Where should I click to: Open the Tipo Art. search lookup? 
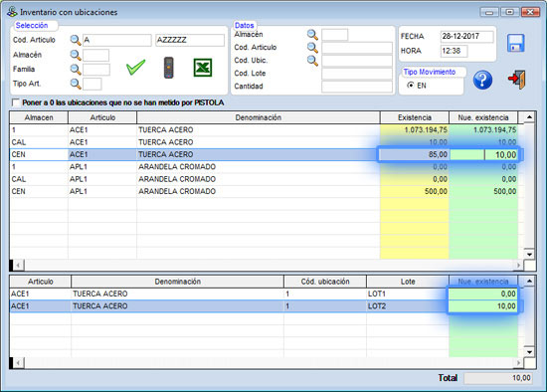point(76,84)
